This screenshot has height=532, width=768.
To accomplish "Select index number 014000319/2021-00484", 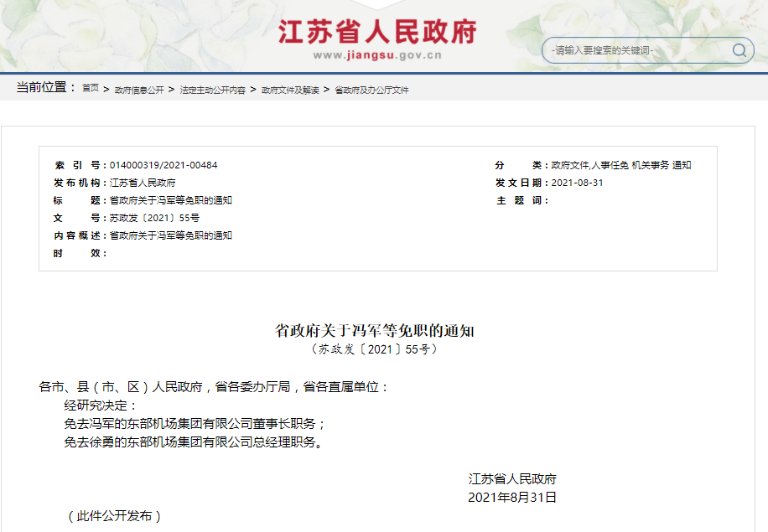I will (x=163, y=165).
